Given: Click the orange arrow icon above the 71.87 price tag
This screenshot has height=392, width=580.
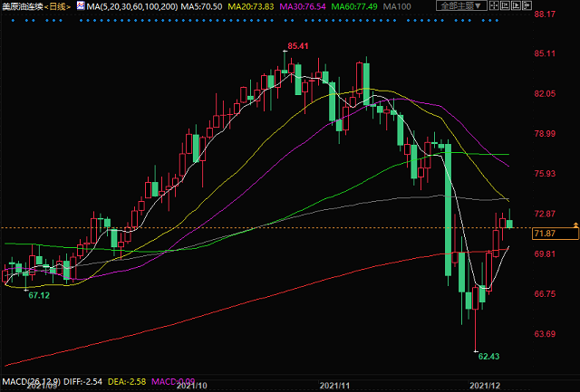Looking at the screenshot, I should pos(575,223).
